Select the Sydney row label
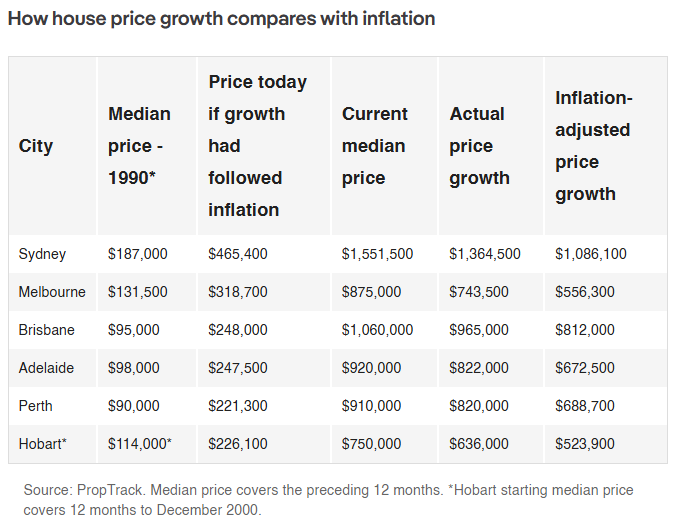This screenshot has height=526, width=674. (x=42, y=254)
